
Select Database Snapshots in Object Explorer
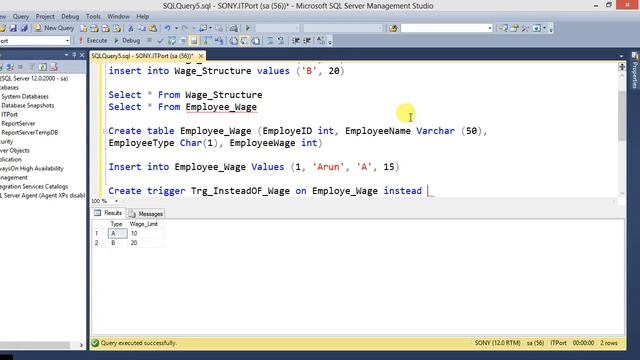28,105
